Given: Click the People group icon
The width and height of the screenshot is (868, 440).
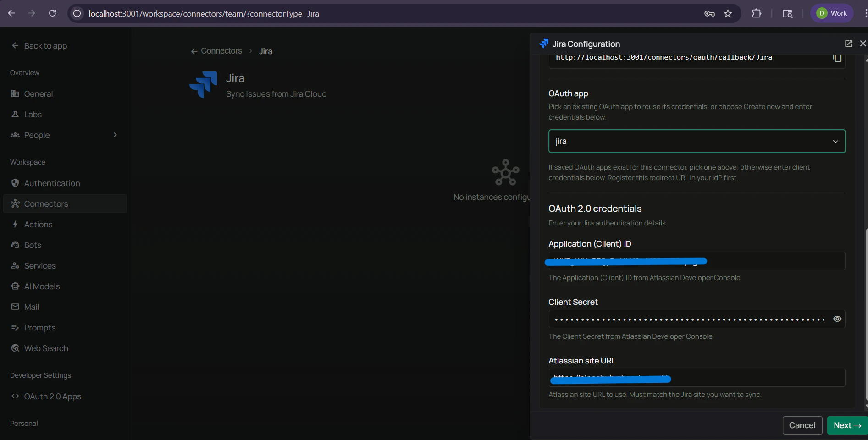Looking at the screenshot, I should coord(15,135).
